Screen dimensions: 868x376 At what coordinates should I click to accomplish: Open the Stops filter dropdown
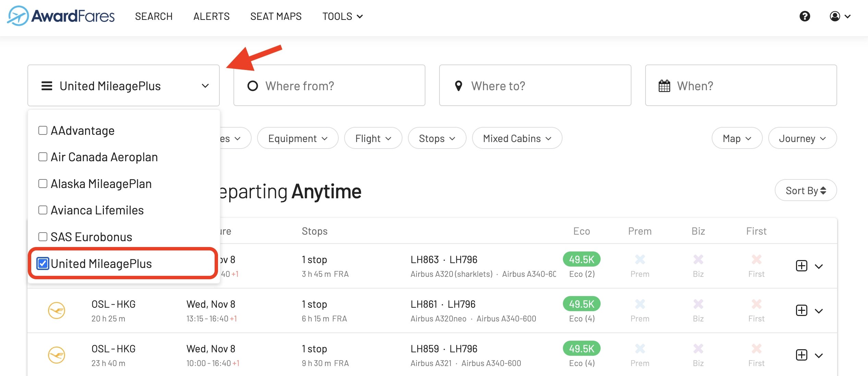(437, 138)
